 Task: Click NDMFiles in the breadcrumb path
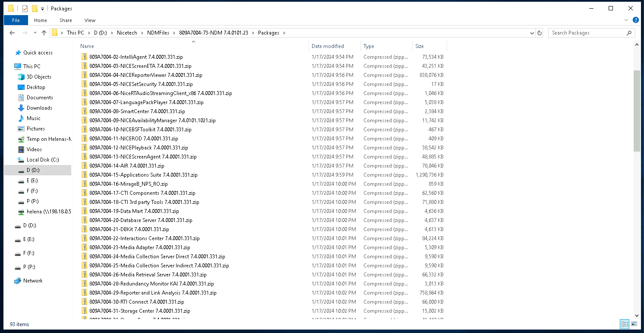pos(158,33)
